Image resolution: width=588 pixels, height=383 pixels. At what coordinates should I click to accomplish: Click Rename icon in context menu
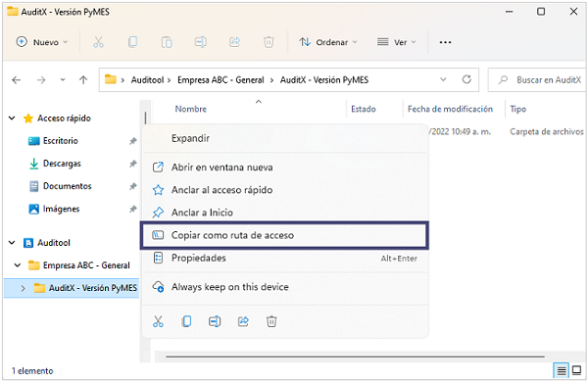coord(215,321)
